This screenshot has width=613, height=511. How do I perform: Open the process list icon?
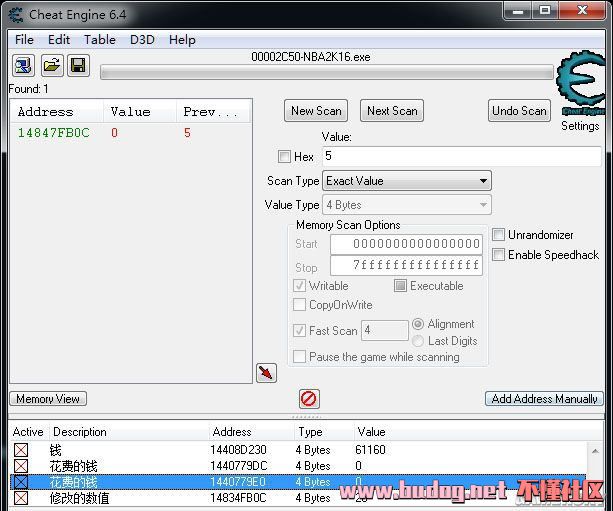23,65
